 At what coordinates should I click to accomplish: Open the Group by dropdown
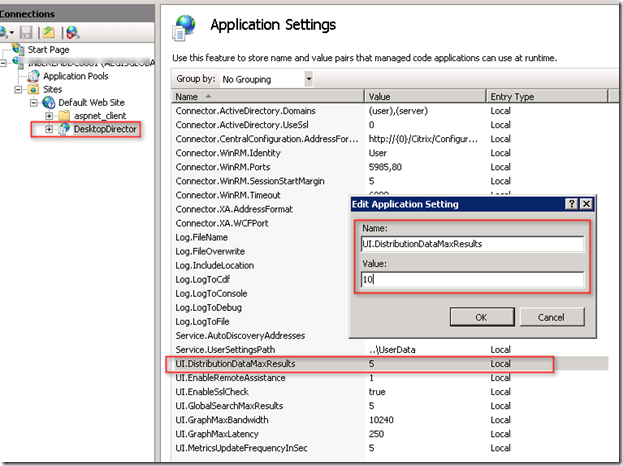click(x=309, y=78)
